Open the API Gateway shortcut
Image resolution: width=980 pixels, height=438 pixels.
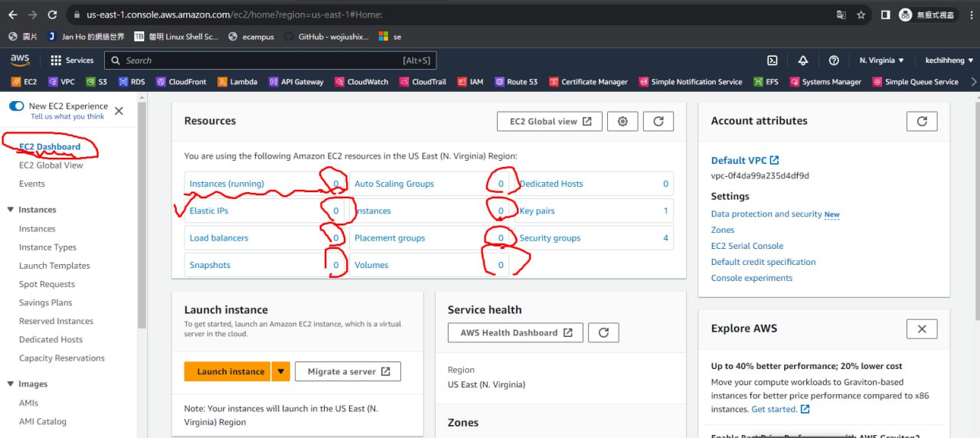point(296,82)
